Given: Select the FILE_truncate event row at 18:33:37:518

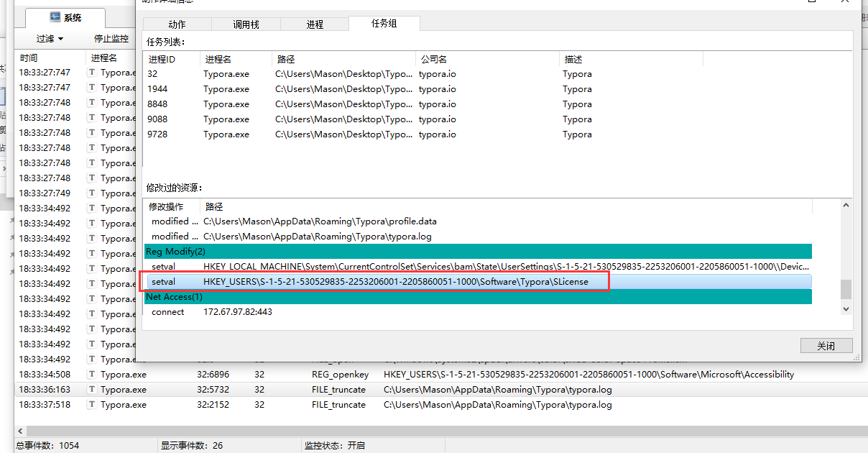Looking at the screenshot, I should coord(440,405).
